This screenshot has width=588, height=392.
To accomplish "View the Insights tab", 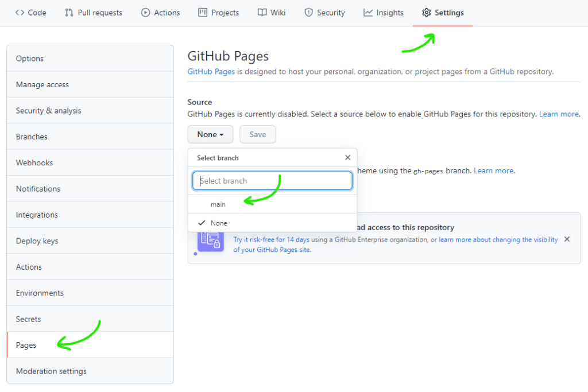I will (383, 13).
